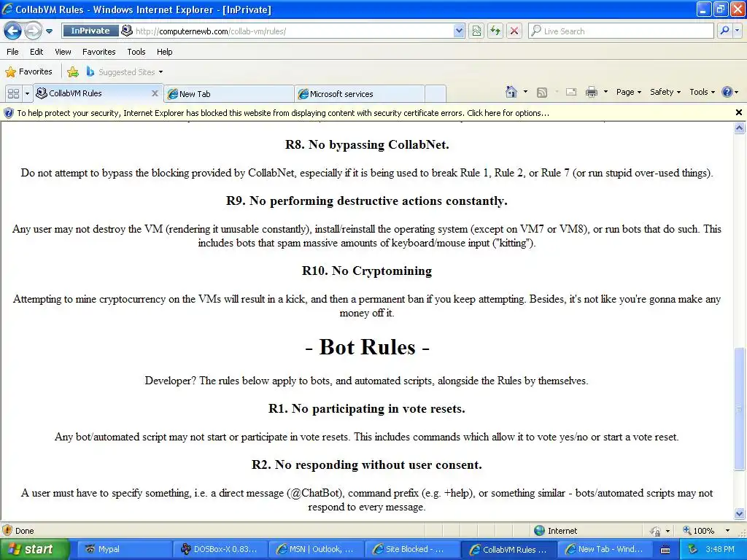Open the Edit menu

click(36, 52)
